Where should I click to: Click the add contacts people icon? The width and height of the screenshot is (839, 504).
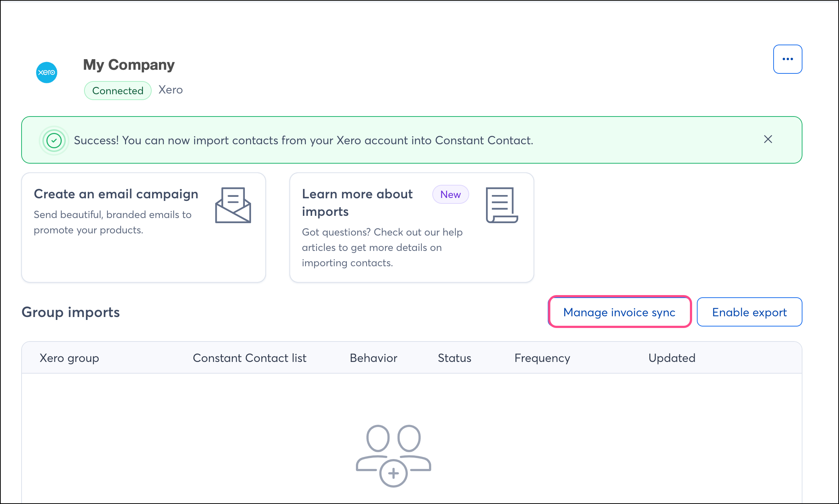point(394,456)
